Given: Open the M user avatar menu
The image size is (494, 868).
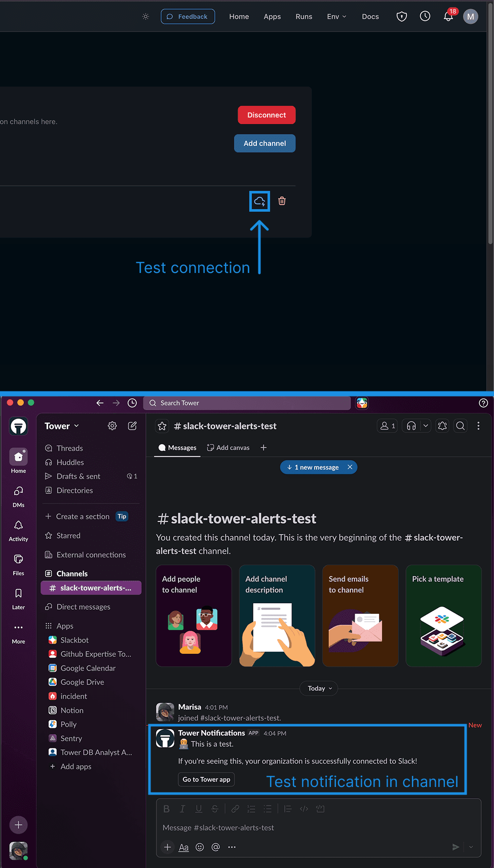Looking at the screenshot, I should coord(470,17).
